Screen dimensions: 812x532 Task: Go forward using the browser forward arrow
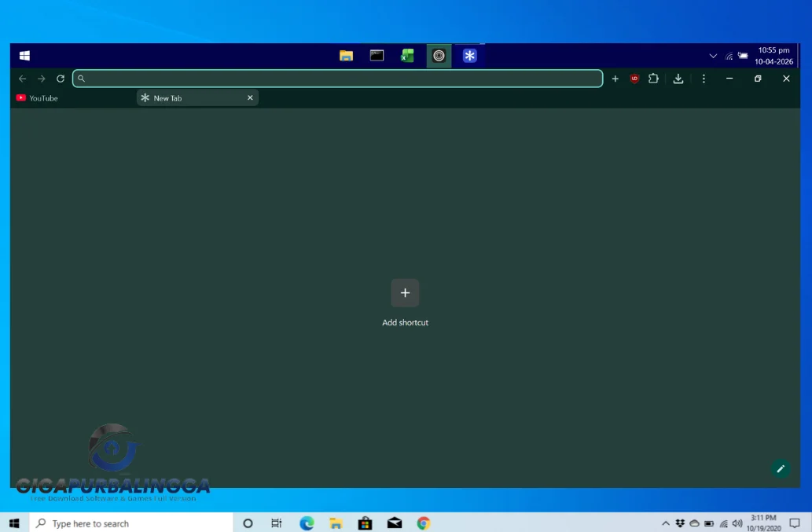(x=42, y=79)
